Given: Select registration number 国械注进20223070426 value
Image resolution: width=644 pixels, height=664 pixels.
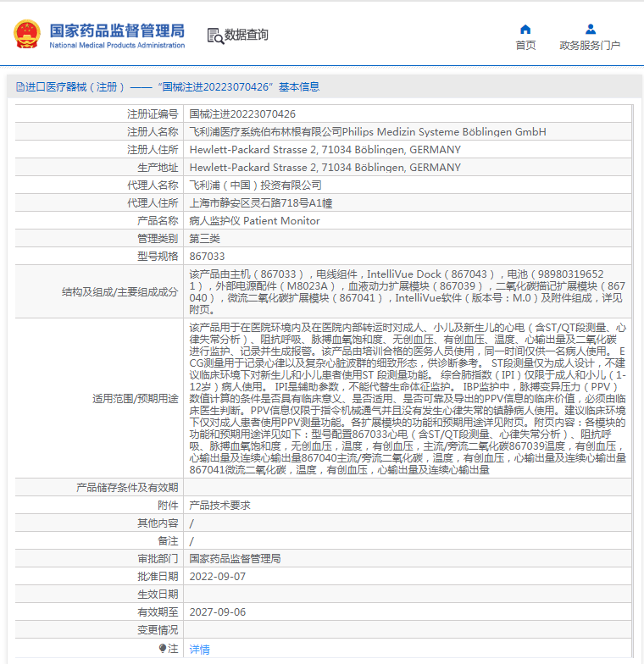Looking at the screenshot, I should point(242,113).
